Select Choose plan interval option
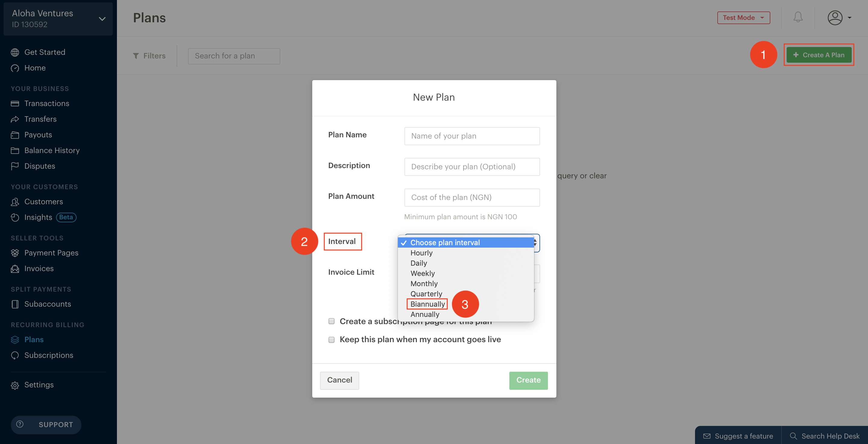Screen dimensions: 868x444 click(x=466, y=242)
